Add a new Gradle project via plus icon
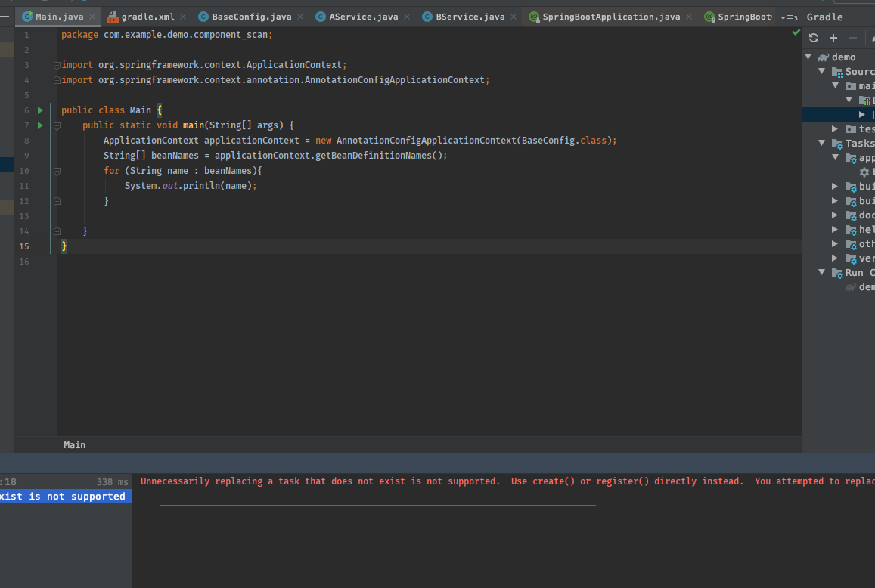This screenshot has width=875, height=588. pos(834,36)
